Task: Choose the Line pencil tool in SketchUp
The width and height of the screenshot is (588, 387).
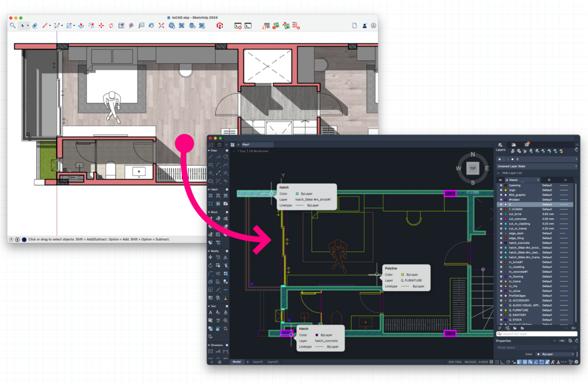Action: point(45,26)
